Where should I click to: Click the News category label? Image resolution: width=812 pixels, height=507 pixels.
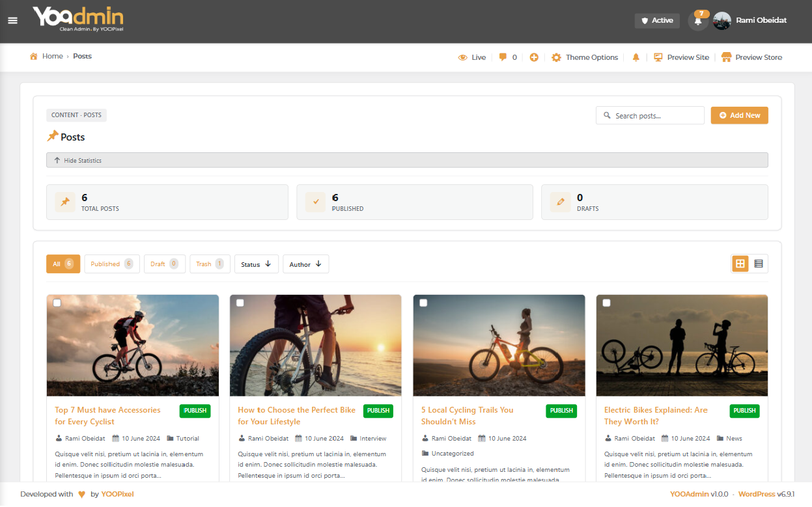[x=734, y=439]
